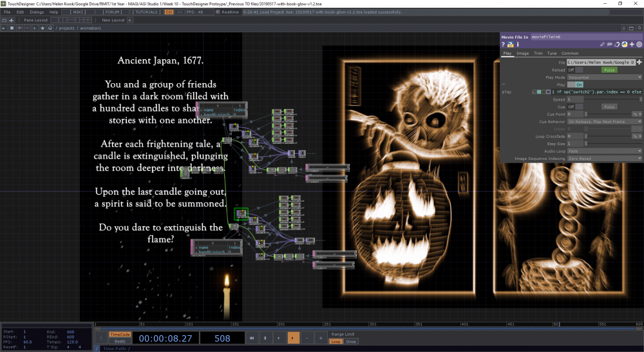
Task: Open the File menu
Action: (x=7, y=12)
